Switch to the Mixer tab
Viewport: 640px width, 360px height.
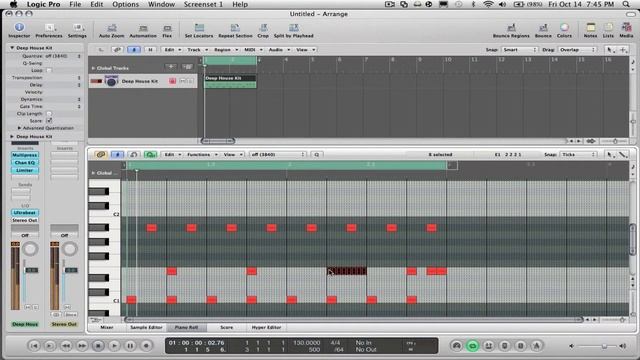[107, 327]
